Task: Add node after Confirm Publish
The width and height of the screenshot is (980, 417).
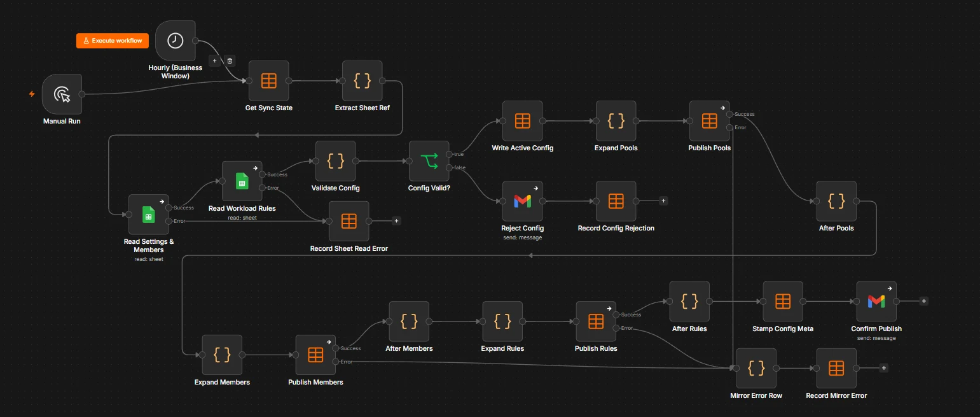Action: click(924, 301)
